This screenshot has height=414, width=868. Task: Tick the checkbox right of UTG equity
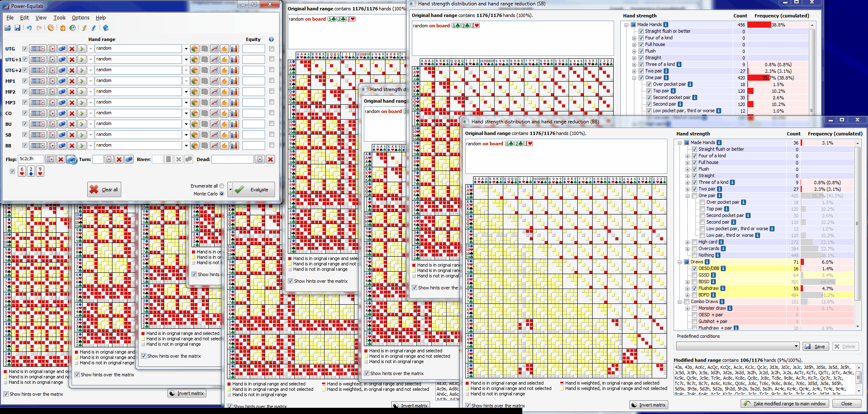point(272,49)
